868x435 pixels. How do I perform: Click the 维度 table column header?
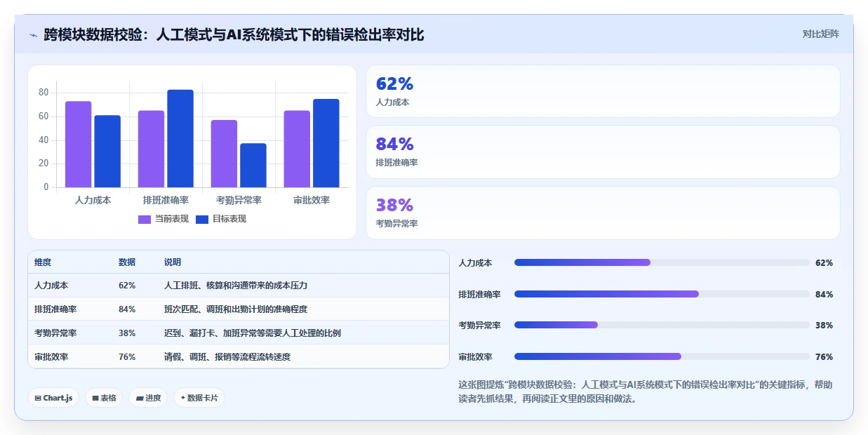click(x=43, y=262)
